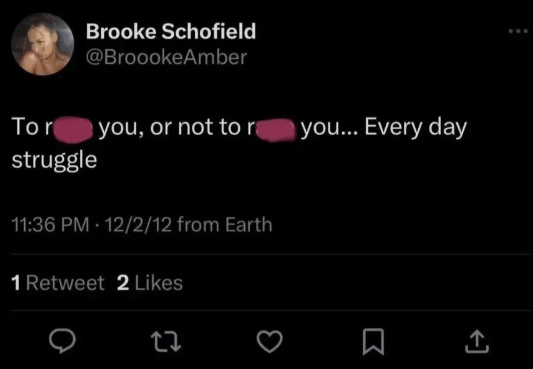
Task: Click the word 'struggle' in the tweet
Action: point(54,160)
